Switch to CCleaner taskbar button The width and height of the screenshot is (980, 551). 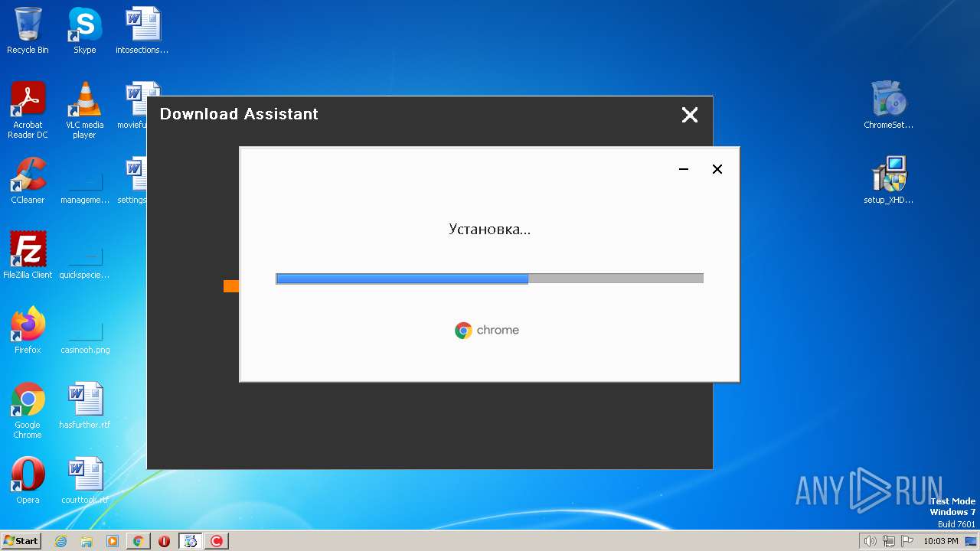pos(217,541)
